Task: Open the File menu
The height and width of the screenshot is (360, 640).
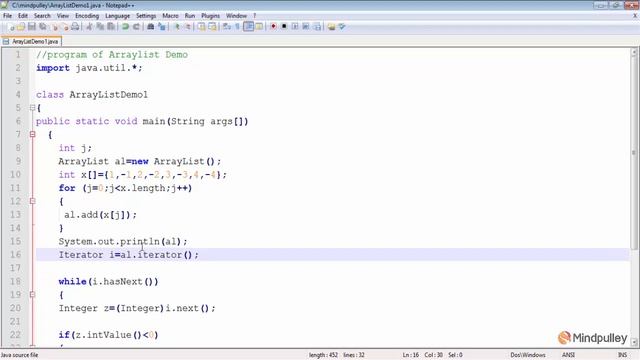Action: [x=7, y=16]
